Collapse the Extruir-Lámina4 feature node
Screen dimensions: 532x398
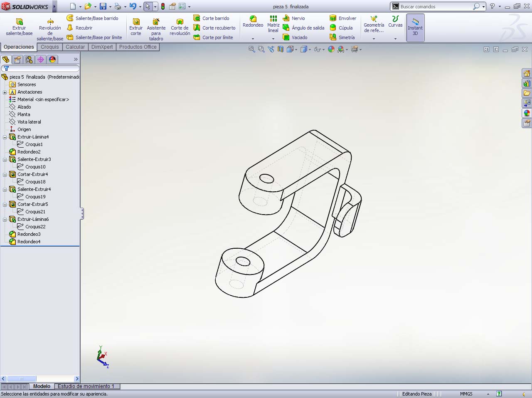[5, 137]
